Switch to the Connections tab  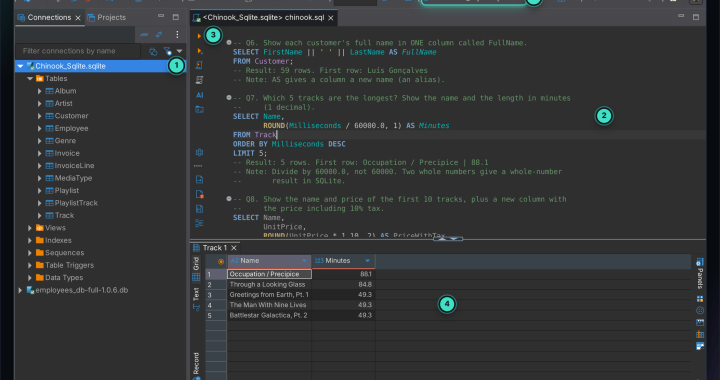49,17
